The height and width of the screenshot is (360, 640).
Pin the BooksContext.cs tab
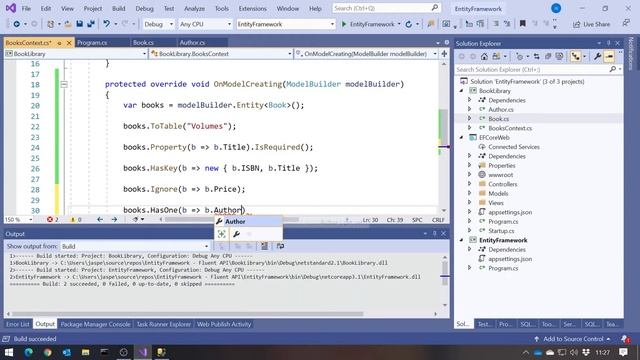[x=60, y=43]
